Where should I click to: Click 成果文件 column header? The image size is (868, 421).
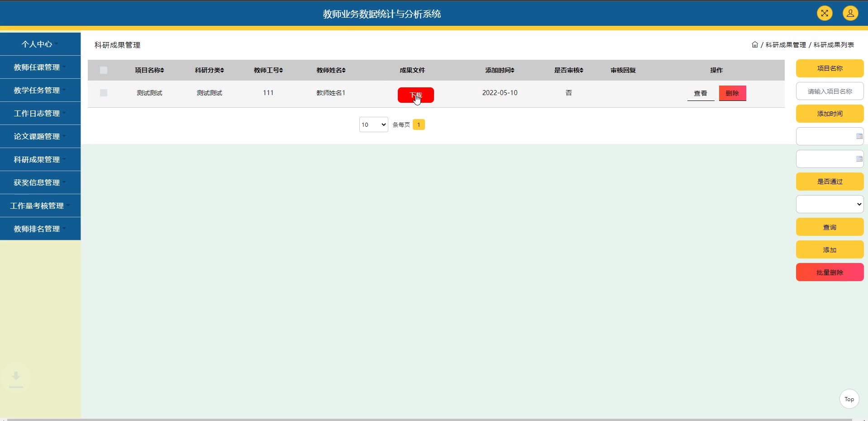[x=412, y=70]
